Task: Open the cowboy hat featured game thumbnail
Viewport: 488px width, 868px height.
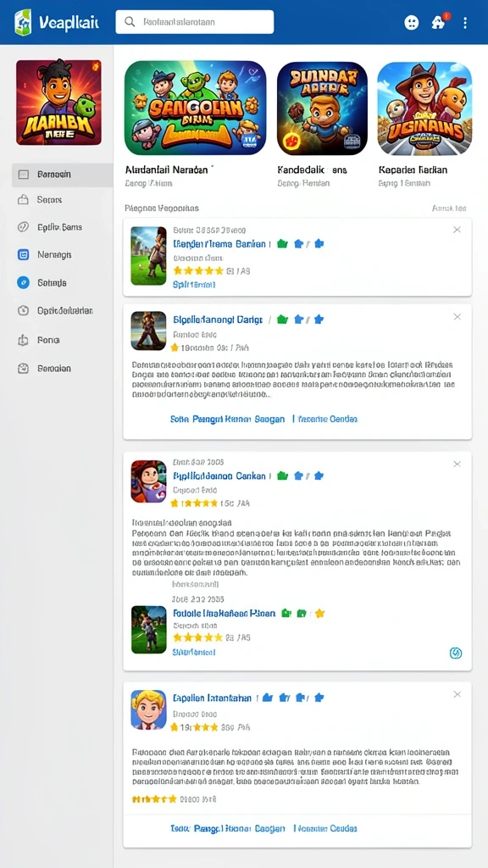Action: pyautogui.click(x=424, y=108)
